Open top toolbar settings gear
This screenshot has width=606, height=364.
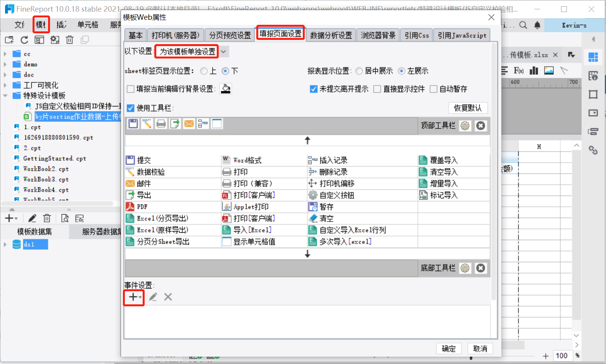point(465,126)
